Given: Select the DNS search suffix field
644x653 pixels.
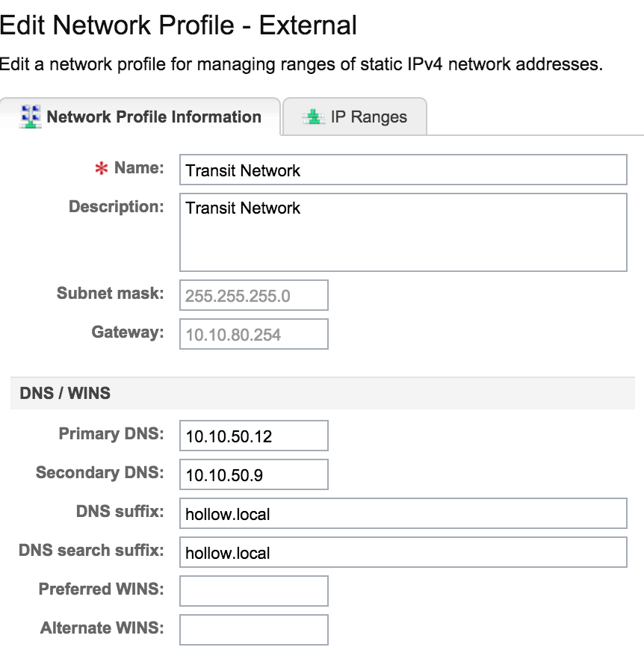Looking at the screenshot, I should [402, 552].
